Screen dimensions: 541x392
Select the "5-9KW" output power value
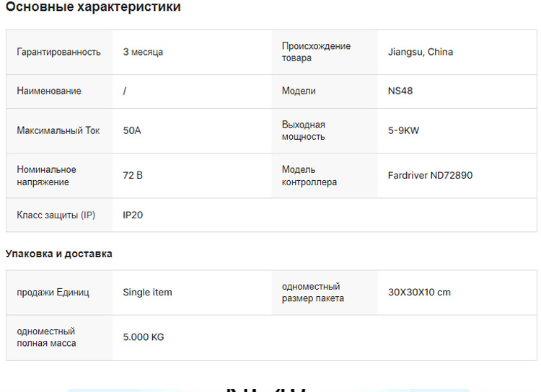403,130
